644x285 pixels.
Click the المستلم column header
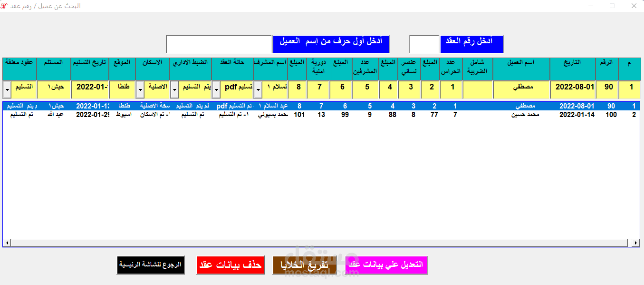(54, 69)
